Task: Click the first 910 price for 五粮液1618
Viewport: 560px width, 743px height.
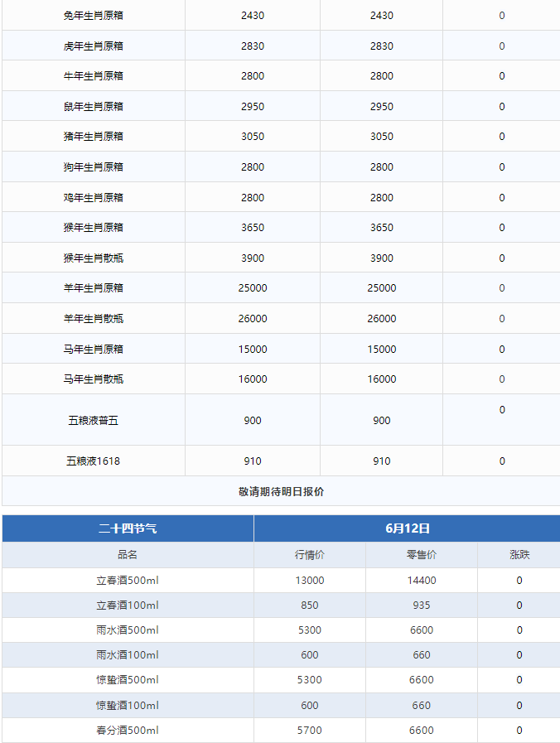Action: pos(253,461)
